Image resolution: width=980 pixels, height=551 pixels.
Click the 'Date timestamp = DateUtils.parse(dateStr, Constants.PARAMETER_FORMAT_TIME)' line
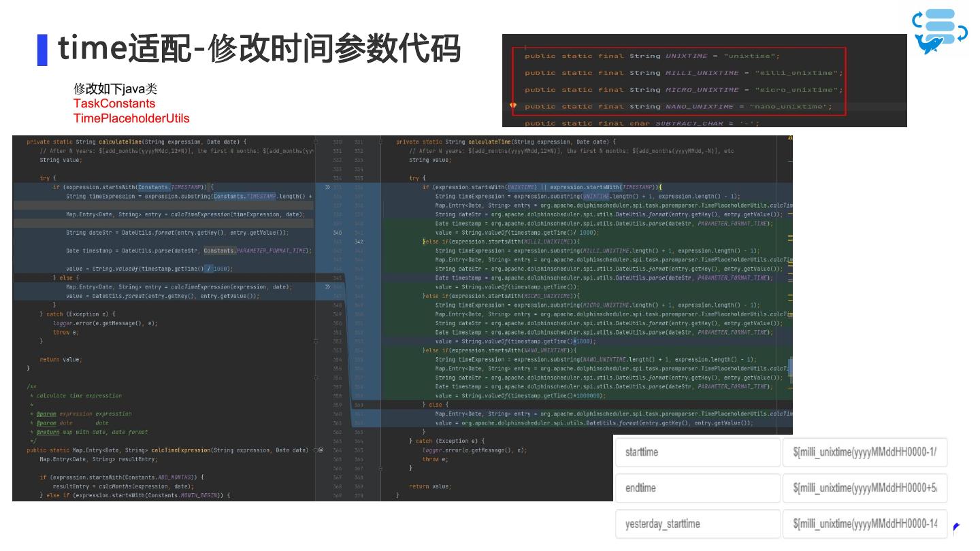pyautogui.click(x=189, y=250)
